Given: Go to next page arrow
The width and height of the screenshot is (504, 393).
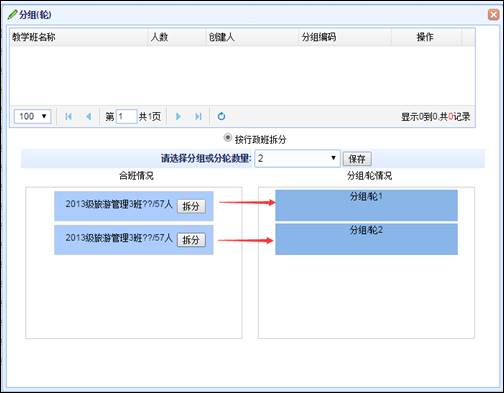Looking at the screenshot, I should [178, 116].
